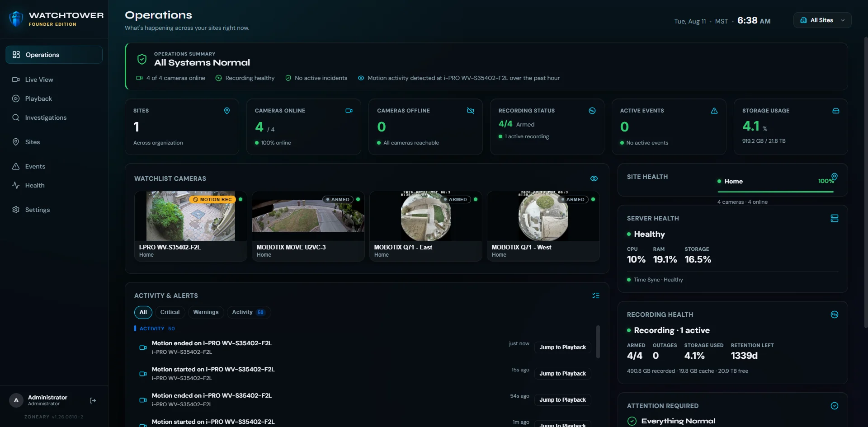Click camera icon on 15s ago activity row
The height and width of the screenshot is (427, 868).
143,374
